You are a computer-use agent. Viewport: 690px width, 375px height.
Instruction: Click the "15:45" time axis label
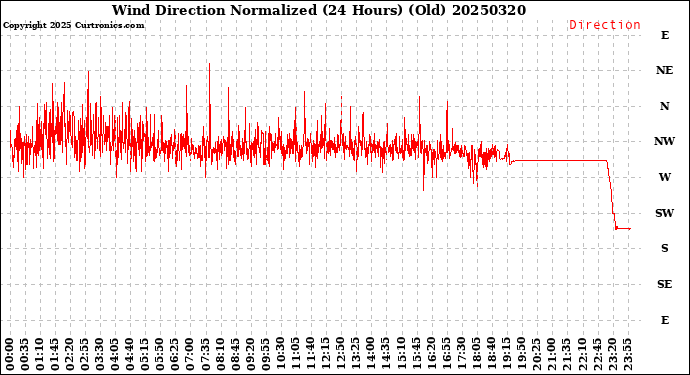pyautogui.click(x=416, y=354)
